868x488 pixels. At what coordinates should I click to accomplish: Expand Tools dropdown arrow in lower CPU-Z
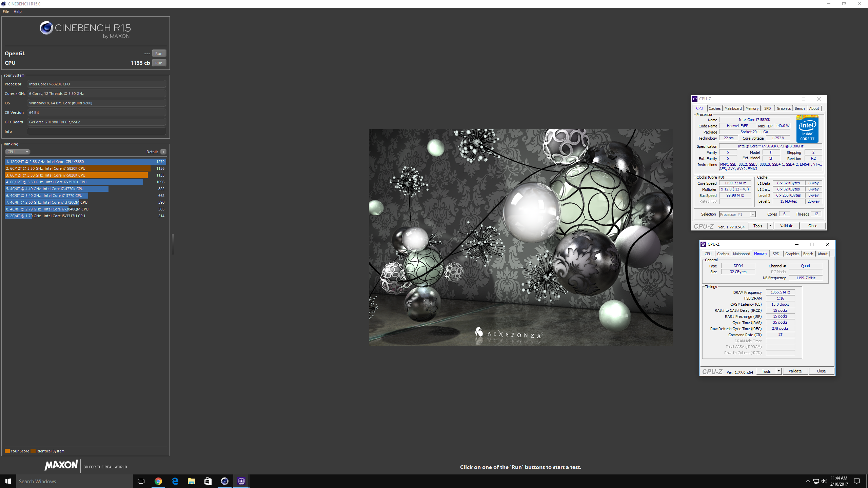[778, 371]
